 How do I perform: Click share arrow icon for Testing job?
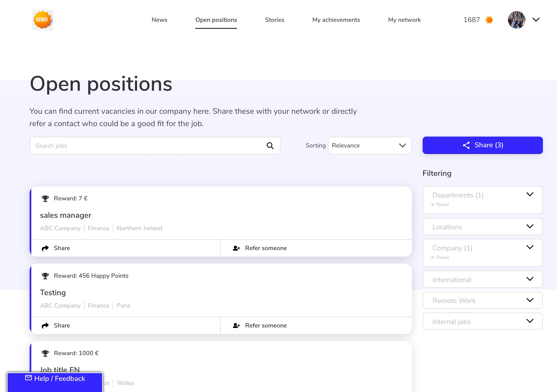(45, 326)
